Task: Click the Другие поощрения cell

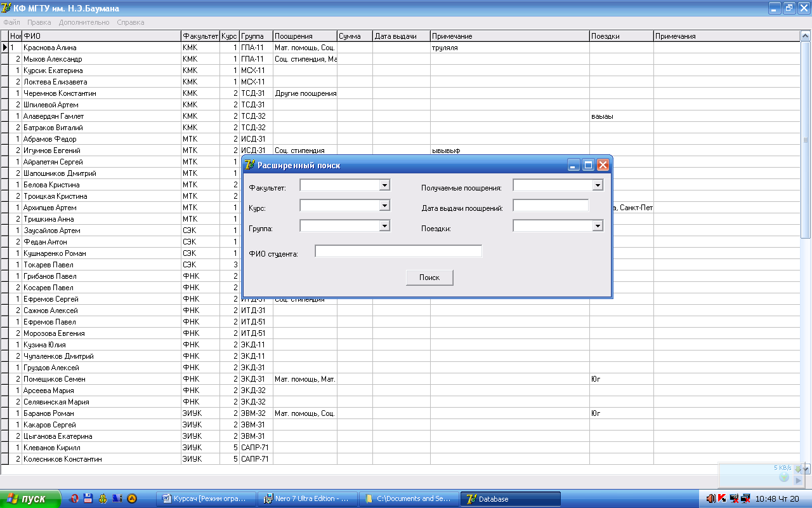Action: point(305,93)
